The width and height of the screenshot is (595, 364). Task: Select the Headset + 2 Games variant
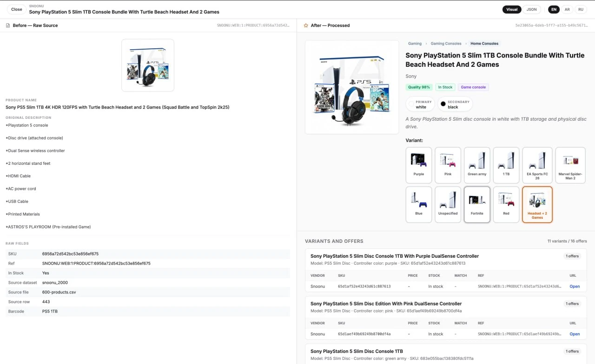click(x=537, y=205)
